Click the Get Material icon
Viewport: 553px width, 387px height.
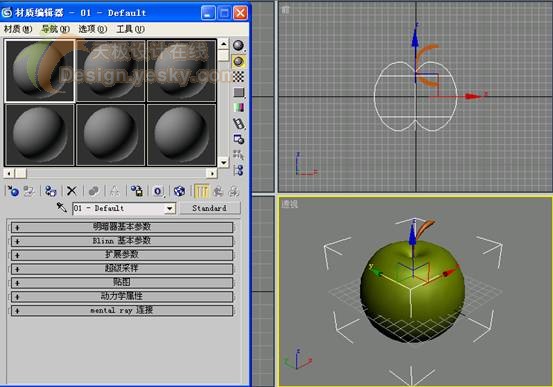pyautogui.click(x=13, y=191)
